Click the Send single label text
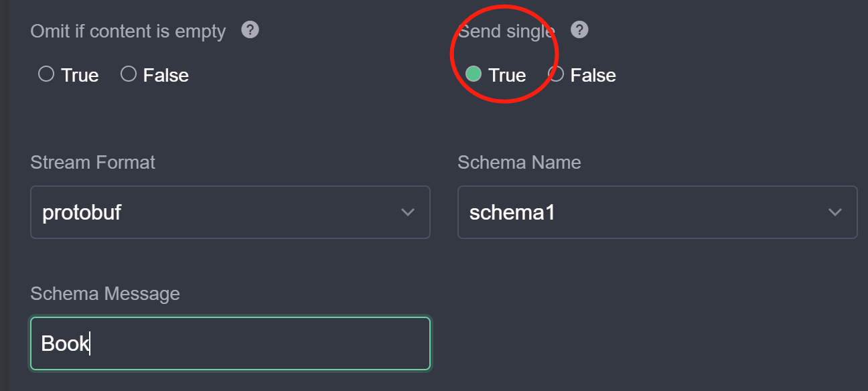868x391 pixels. (x=506, y=31)
